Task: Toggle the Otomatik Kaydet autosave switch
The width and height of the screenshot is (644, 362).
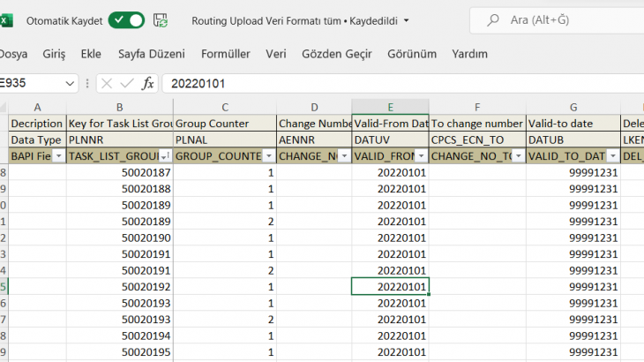Action: point(126,20)
